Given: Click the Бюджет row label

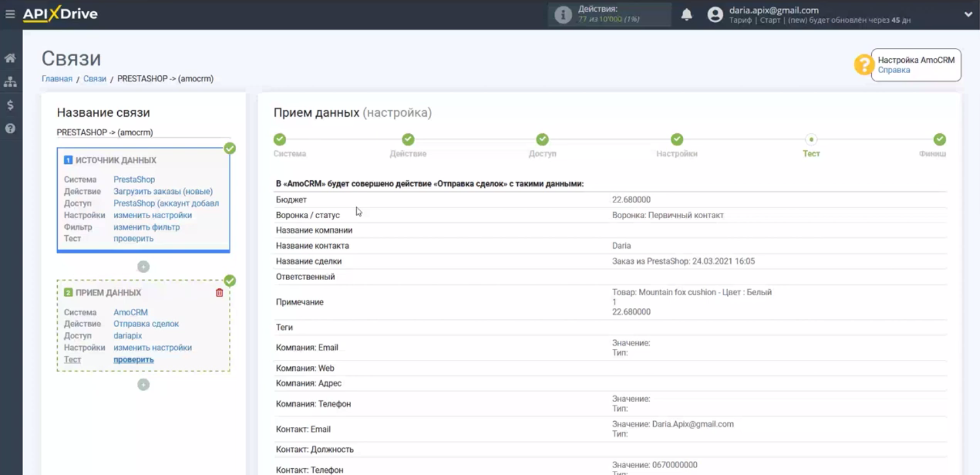Looking at the screenshot, I should point(291,200).
